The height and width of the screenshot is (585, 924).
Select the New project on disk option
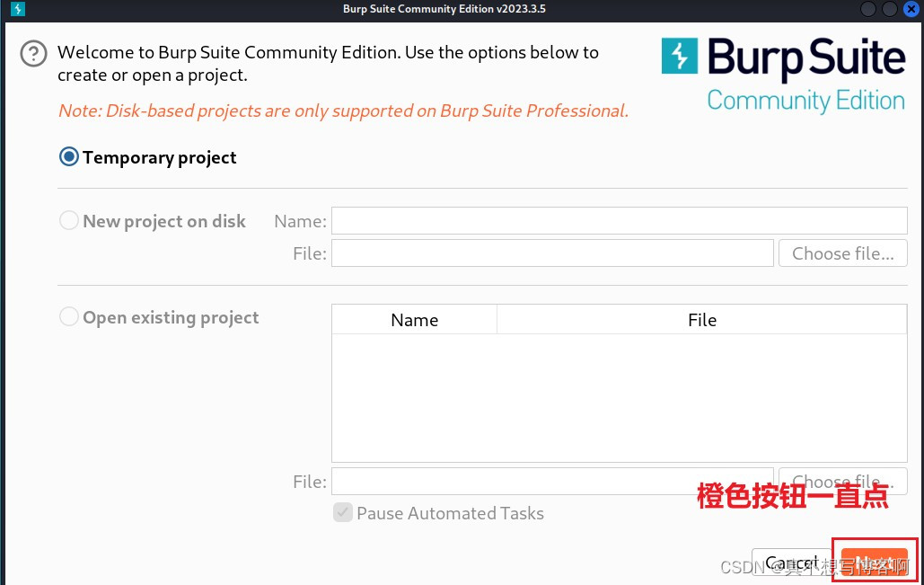pyautogui.click(x=69, y=220)
